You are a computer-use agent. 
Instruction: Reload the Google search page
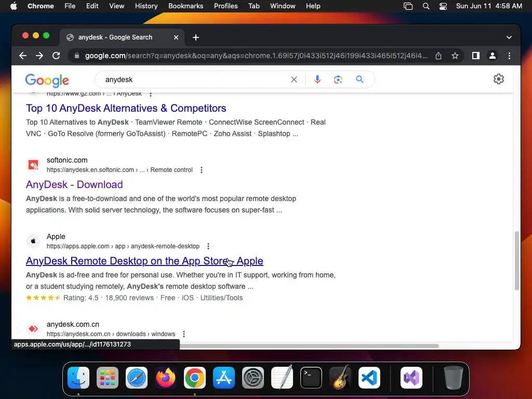[x=56, y=56]
